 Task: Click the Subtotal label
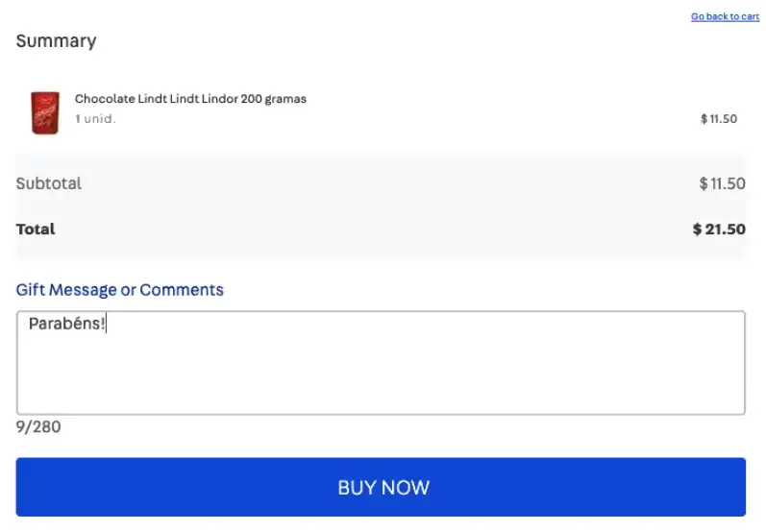click(49, 183)
